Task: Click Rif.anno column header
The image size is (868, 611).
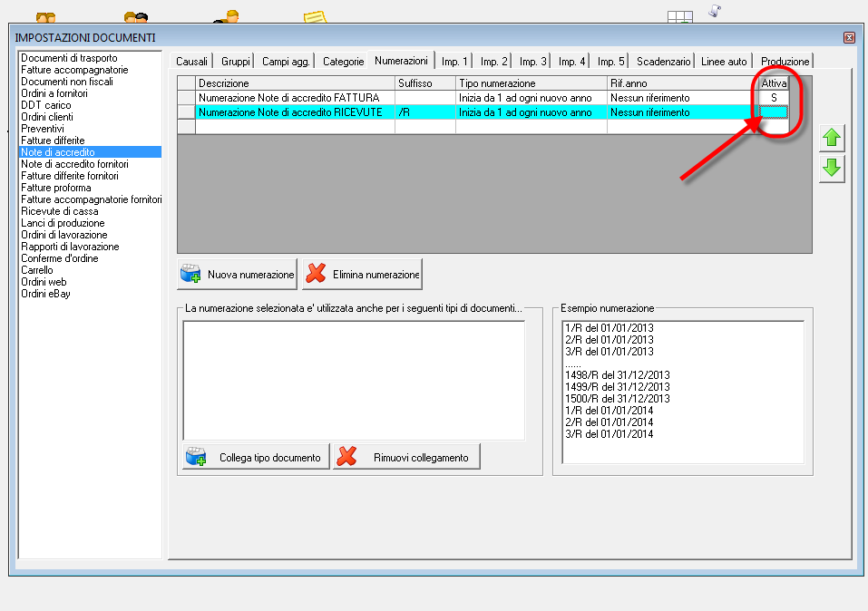Action: (683, 83)
